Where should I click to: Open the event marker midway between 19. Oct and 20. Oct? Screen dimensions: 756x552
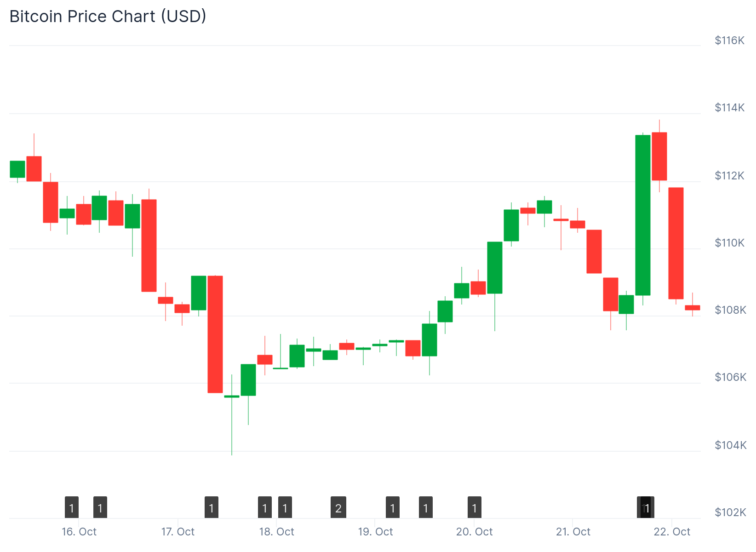pos(426,508)
